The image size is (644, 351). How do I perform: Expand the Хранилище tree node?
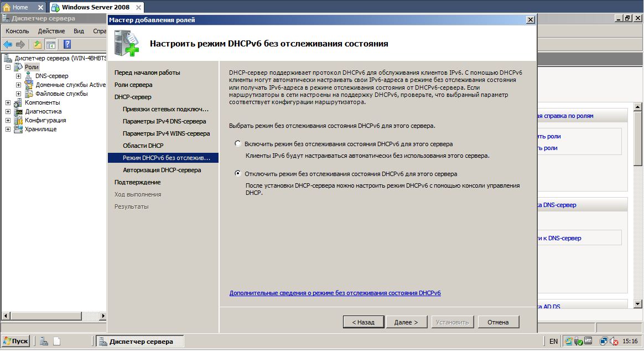(8, 130)
